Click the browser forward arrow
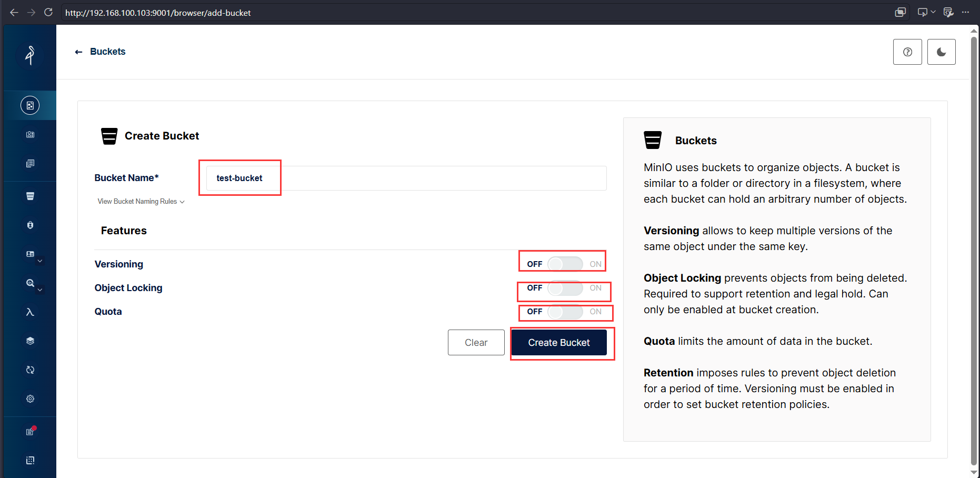980x478 pixels. click(32, 12)
